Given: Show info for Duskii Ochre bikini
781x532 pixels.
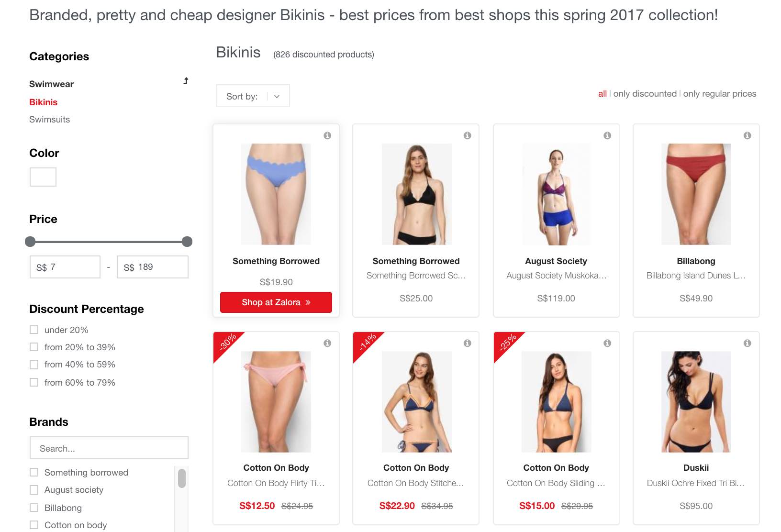Looking at the screenshot, I should [747, 343].
